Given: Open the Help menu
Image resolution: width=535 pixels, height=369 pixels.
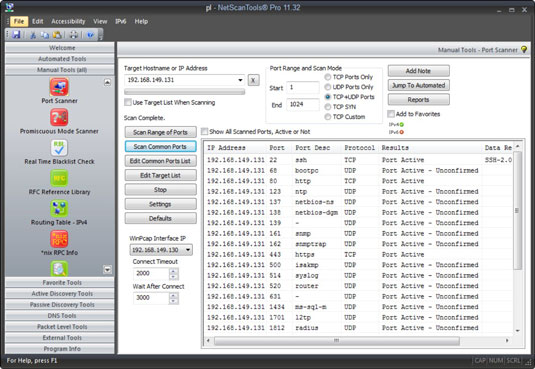Looking at the screenshot, I should [141, 21].
